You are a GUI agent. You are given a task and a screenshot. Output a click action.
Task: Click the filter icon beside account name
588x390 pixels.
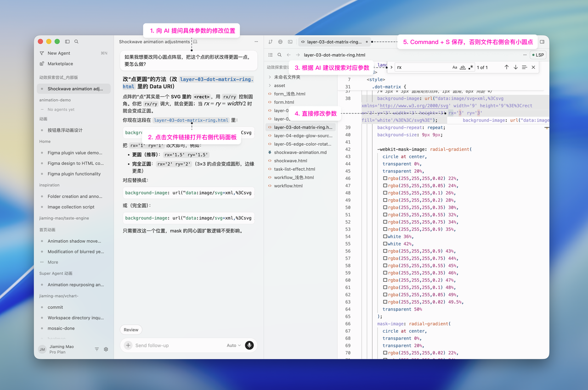tap(97, 349)
